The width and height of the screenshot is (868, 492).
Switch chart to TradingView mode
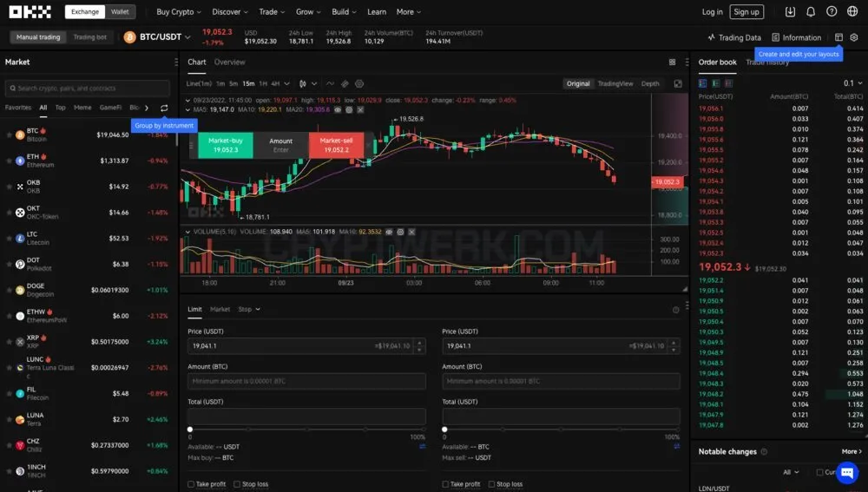pos(615,83)
